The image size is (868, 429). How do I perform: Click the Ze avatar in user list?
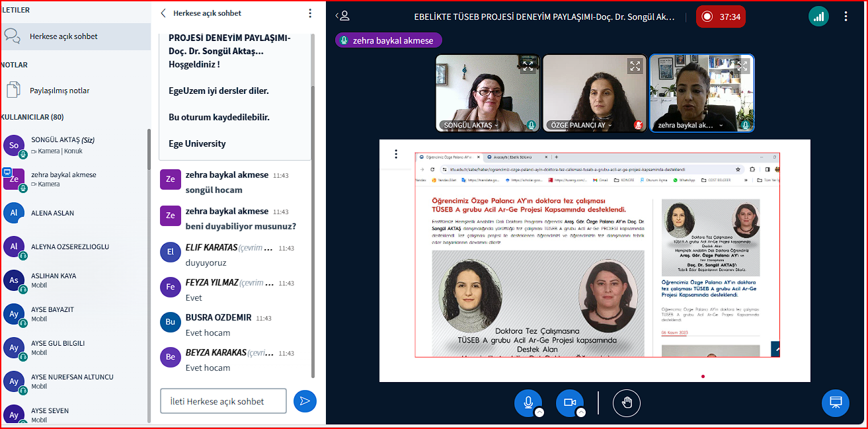click(x=14, y=179)
